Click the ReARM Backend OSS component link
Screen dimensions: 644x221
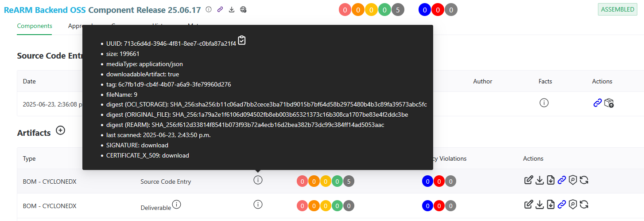click(45, 9)
